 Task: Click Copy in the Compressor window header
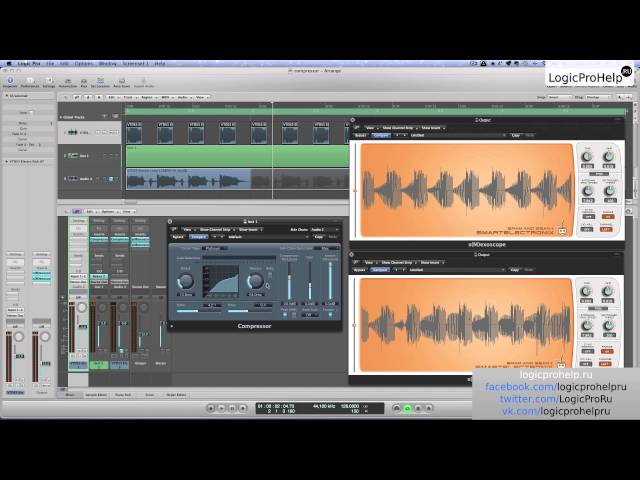coord(319,237)
